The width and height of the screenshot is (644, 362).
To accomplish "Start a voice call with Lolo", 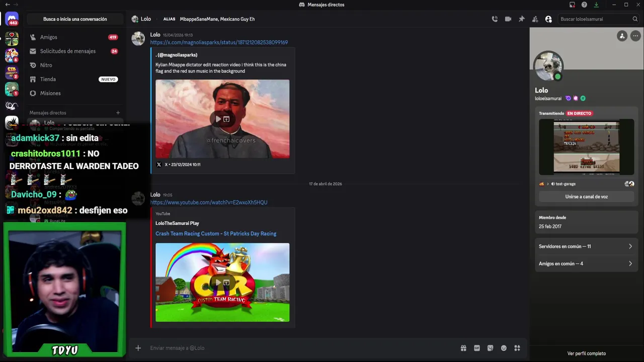I will pyautogui.click(x=495, y=19).
